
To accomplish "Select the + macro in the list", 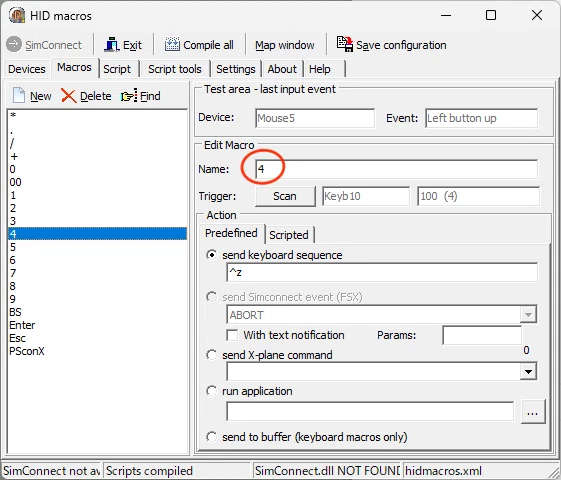I will click(97, 156).
